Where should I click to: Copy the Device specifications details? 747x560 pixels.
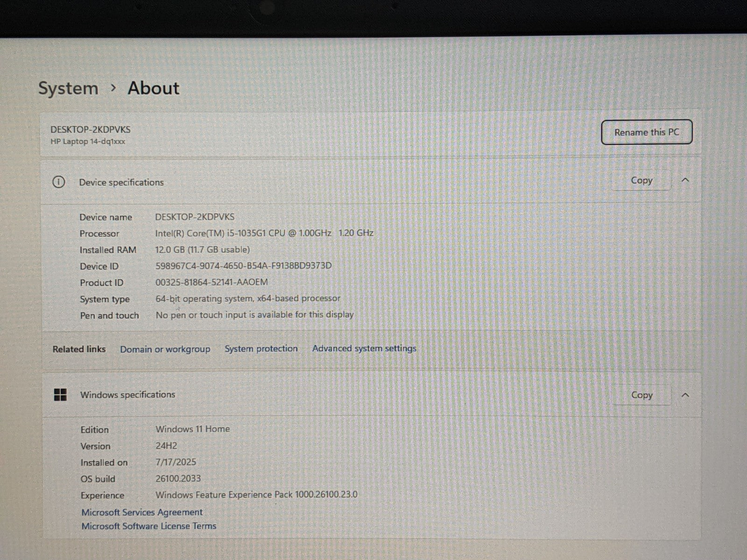pyautogui.click(x=641, y=181)
